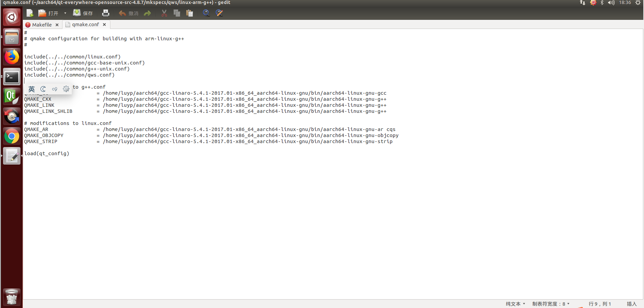The image size is (644, 308).
Task: Toggle the half-moon full/half width icon
Action: click(x=43, y=89)
